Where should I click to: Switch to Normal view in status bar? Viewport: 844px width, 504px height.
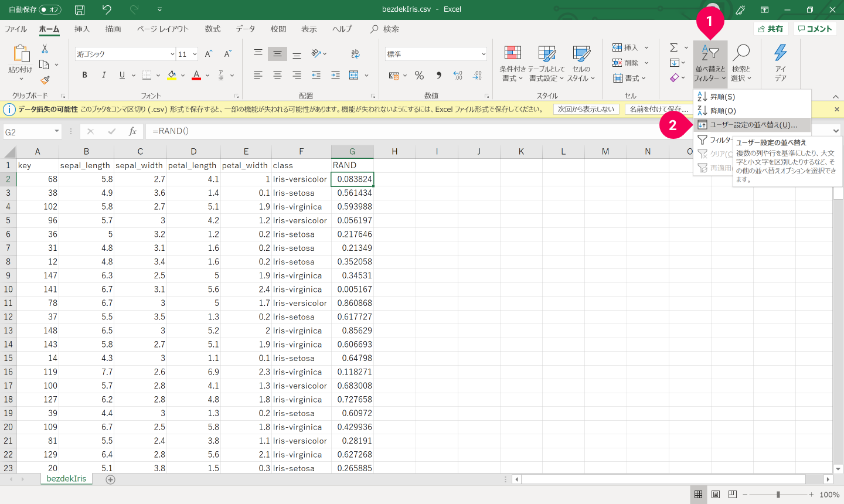point(698,495)
